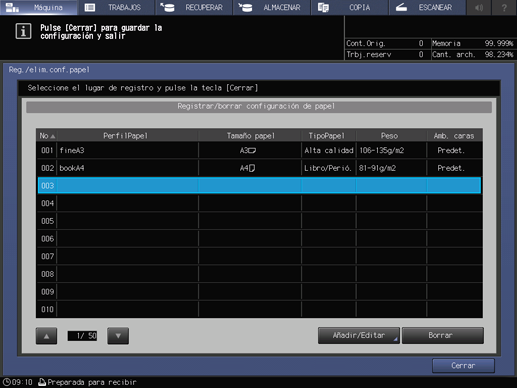Select the highlighted row 003
The width and height of the screenshot is (517, 388).
[259, 186]
